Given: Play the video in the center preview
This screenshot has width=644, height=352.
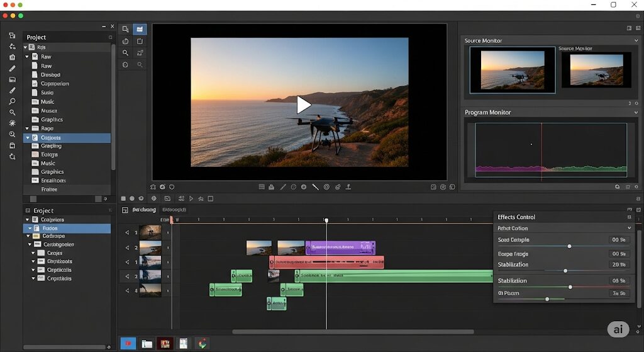Looking at the screenshot, I should (x=304, y=105).
